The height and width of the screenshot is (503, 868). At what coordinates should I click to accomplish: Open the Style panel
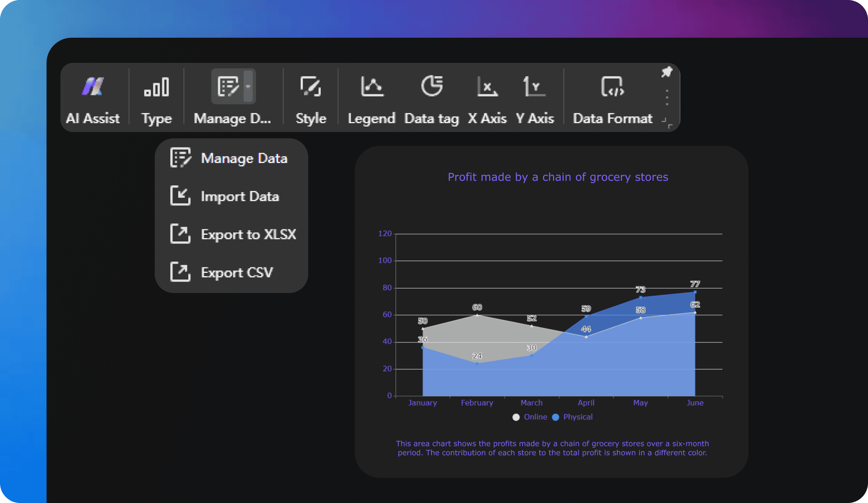(x=310, y=96)
